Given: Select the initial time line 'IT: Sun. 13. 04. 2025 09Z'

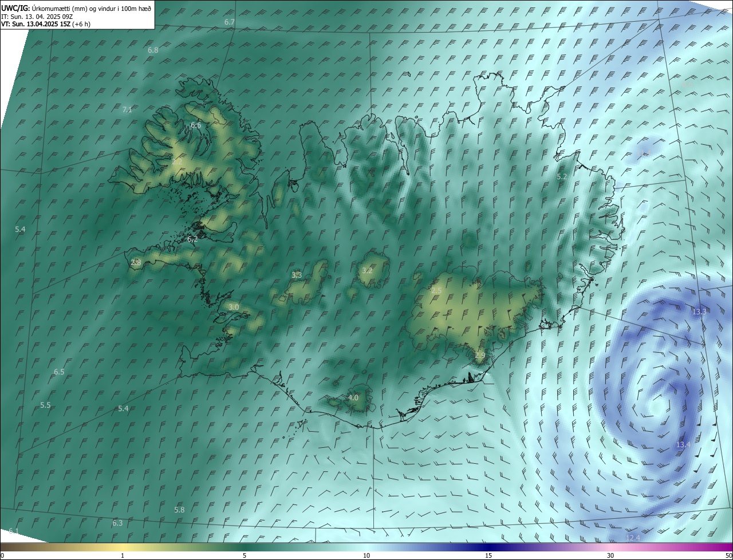Looking at the screenshot, I should pyautogui.click(x=37, y=17).
